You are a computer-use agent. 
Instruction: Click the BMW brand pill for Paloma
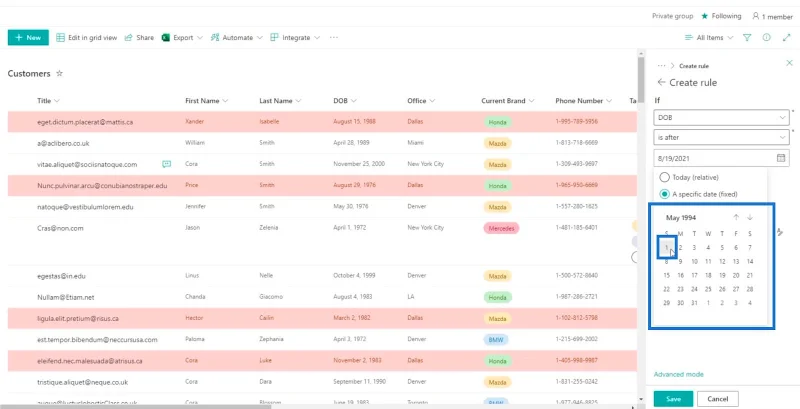coord(495,340)
